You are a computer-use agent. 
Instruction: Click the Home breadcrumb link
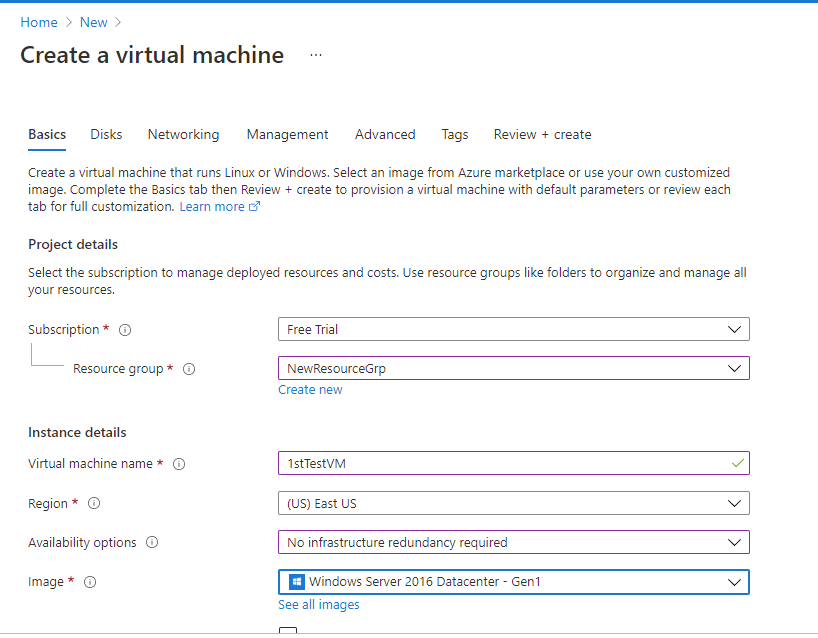(39, 22)
